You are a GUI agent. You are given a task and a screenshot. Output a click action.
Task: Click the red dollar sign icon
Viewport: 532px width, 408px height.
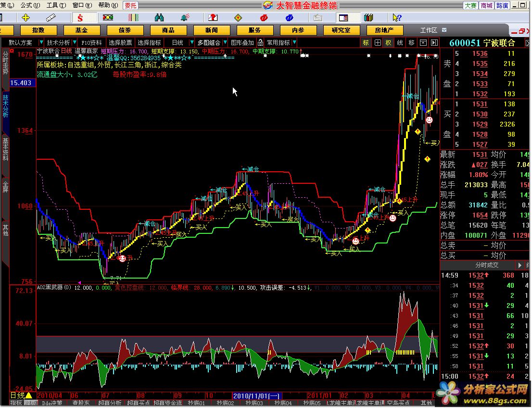80,18
